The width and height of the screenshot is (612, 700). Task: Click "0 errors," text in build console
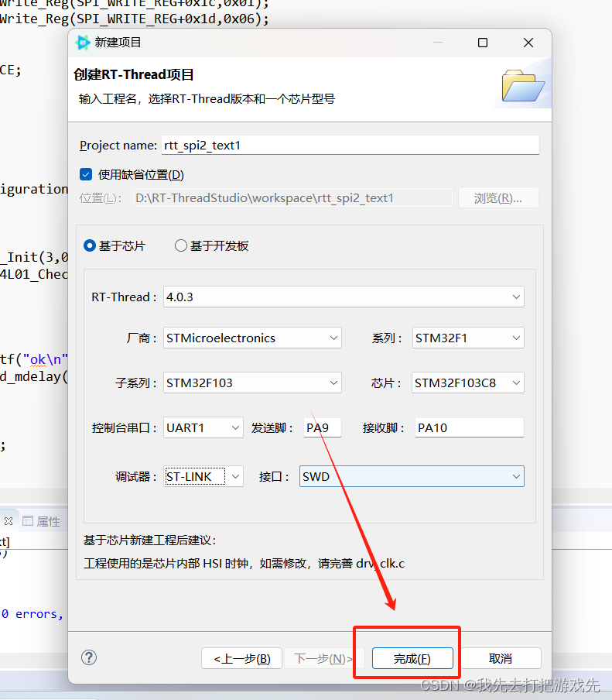32,614
